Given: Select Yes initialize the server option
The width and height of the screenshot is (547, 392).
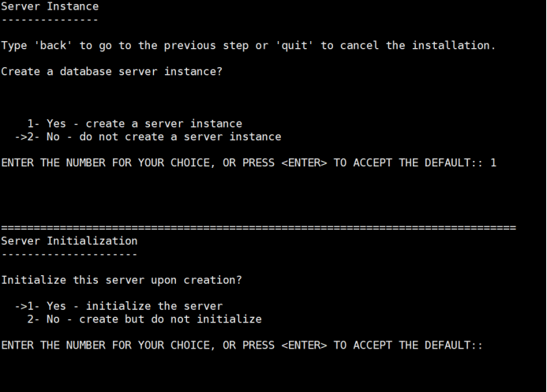Looking at the screenshot, I should [x=125, y=306].
